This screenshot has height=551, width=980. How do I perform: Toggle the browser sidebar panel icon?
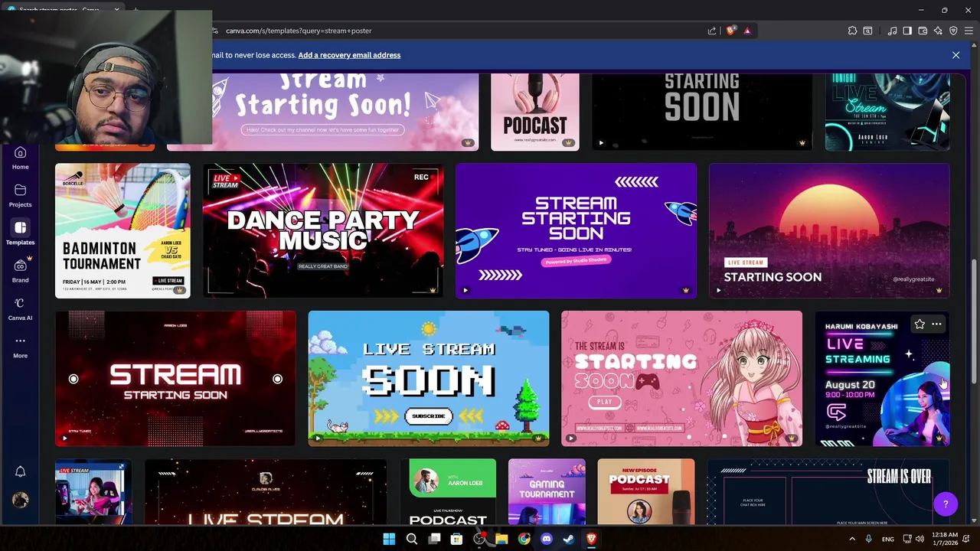(x=907, y=31)
